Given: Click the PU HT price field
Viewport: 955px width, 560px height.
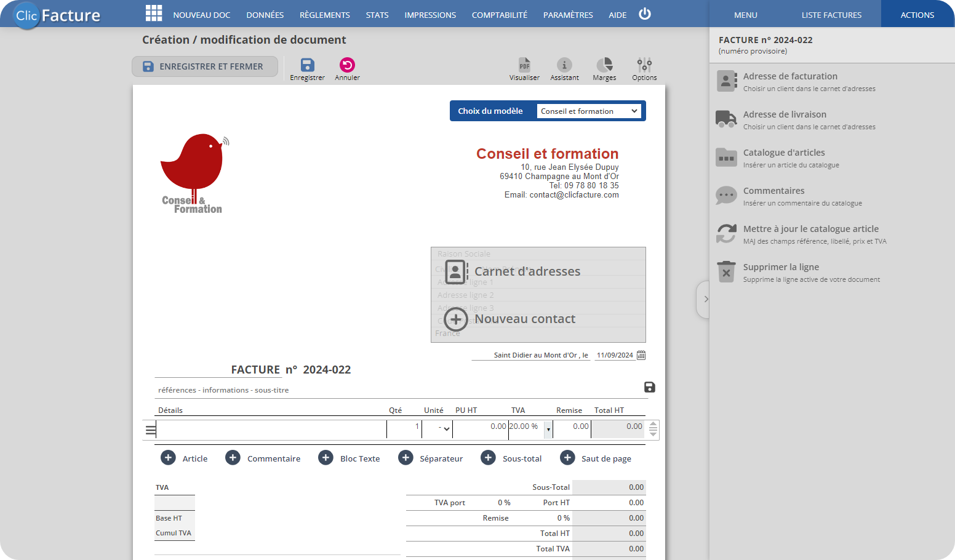Looking at the screenshot, I should click(481, 429).
